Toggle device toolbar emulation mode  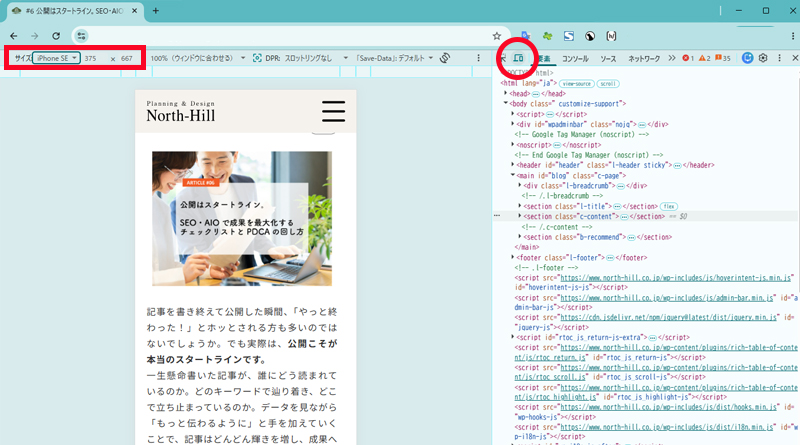[518, 58]
